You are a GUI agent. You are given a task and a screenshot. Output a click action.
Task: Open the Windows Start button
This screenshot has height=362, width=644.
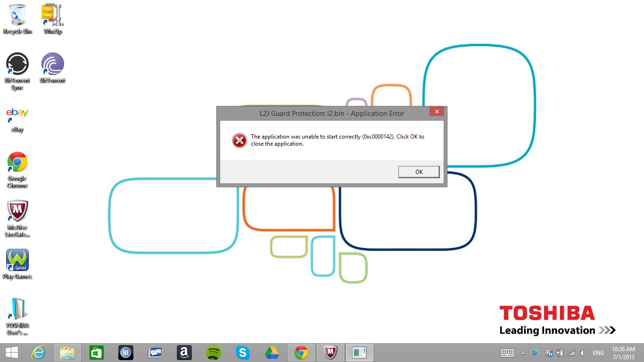coord(12,353)
